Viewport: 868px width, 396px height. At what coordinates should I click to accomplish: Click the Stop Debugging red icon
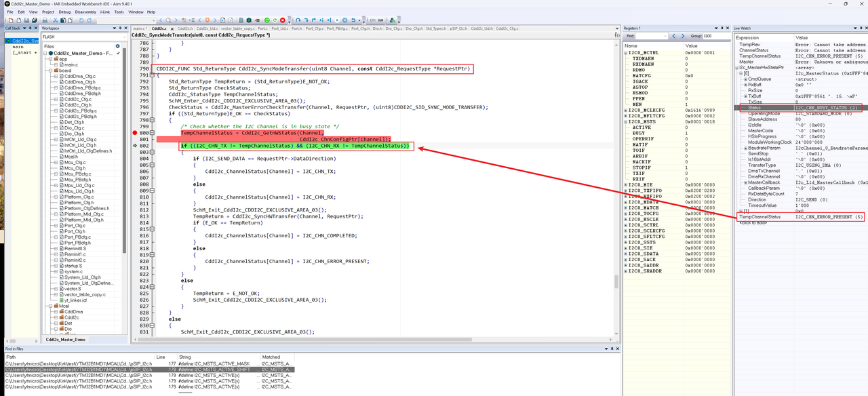tap(283, 20)
